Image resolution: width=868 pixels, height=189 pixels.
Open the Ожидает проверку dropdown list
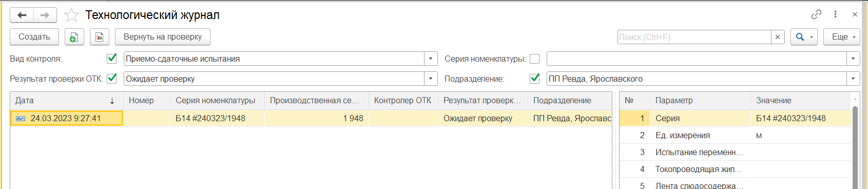(x=431, y=79)
